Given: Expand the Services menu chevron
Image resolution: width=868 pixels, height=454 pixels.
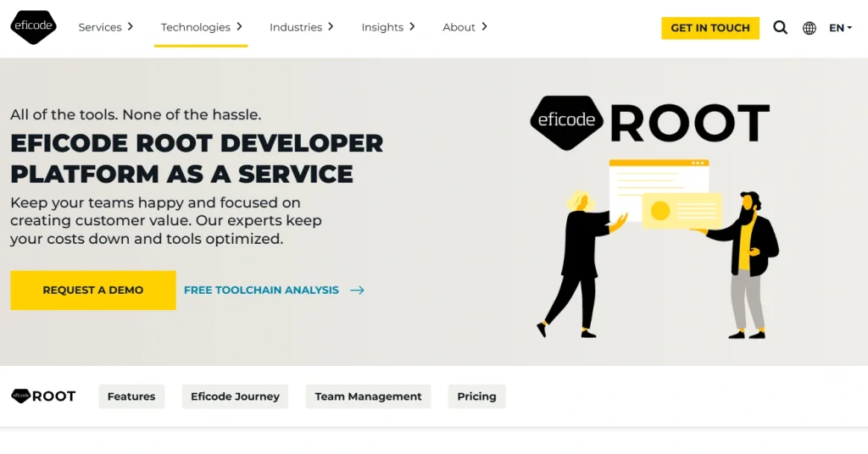Looking at the screenshot, I should pos(130,26).
